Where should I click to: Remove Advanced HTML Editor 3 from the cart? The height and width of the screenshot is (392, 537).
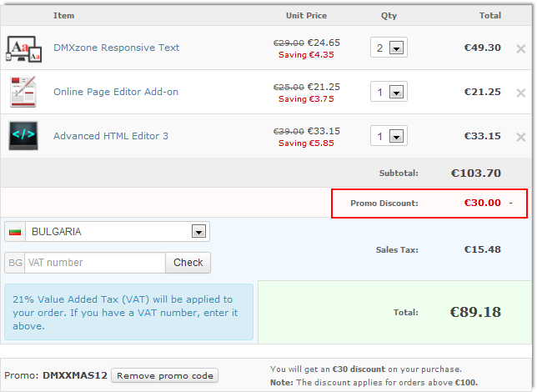tap(521, 137)
